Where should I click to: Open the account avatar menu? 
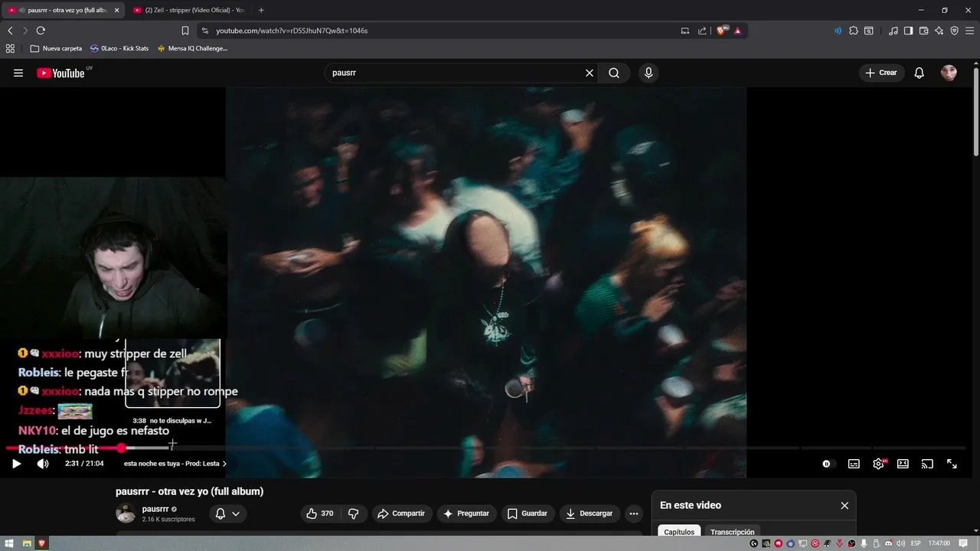coord(949,73)
